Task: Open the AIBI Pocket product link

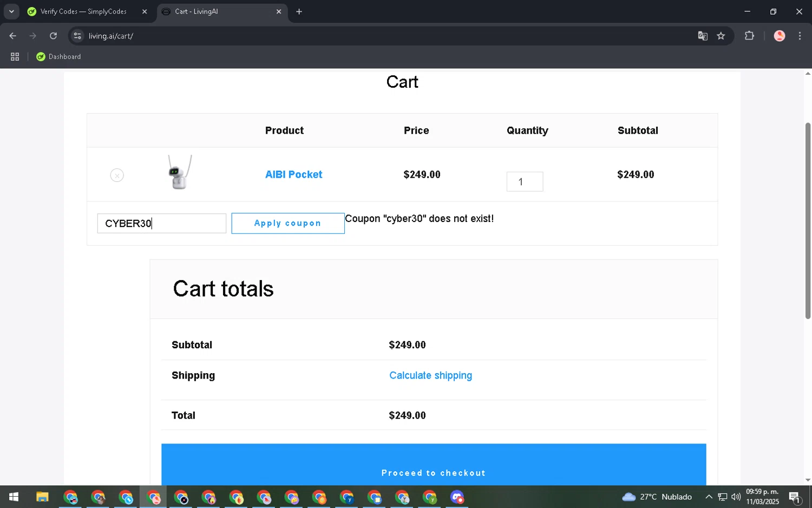Action: point(293,174)
